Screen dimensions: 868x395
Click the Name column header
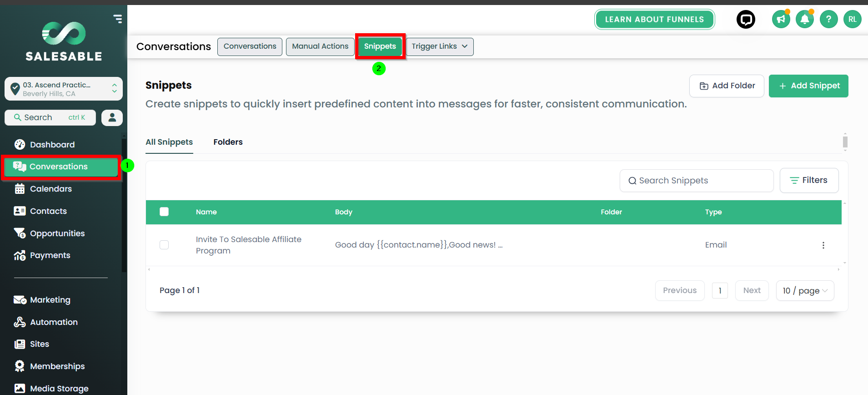tap(206, 212)
